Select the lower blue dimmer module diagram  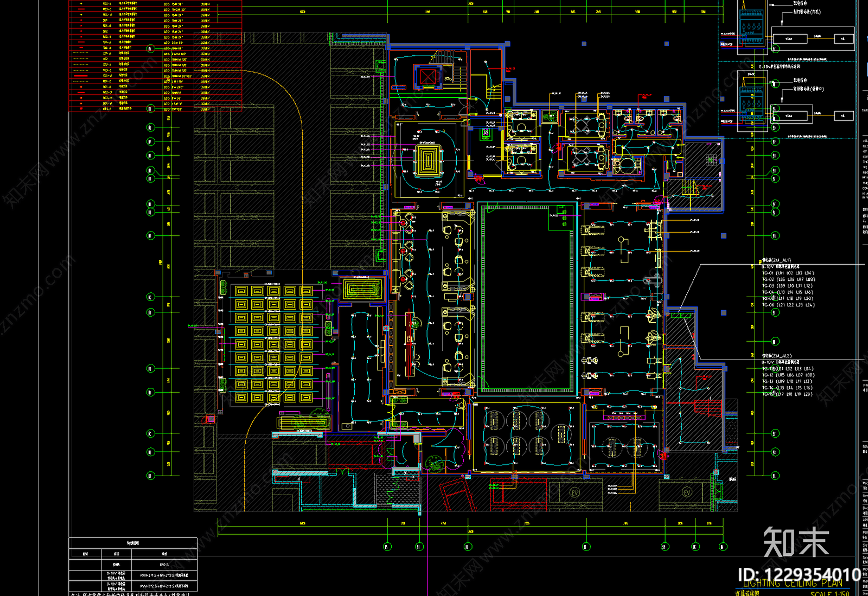pos(751,105)
